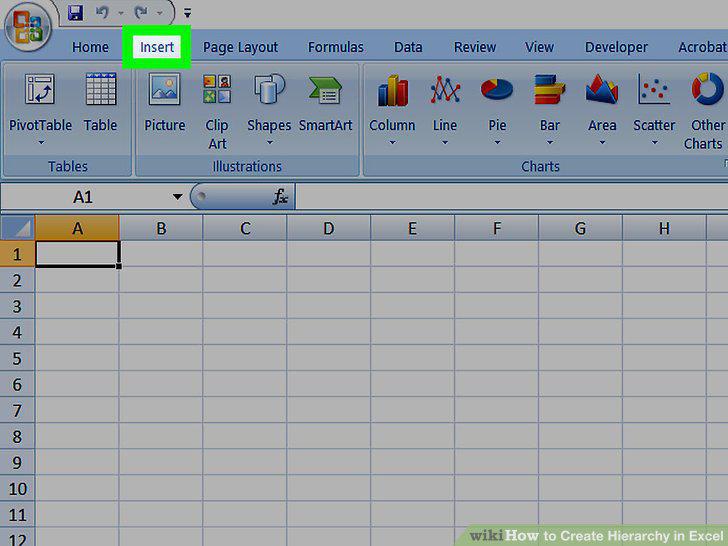
Task: Open the Name Box dropdown arrow
Action: click(177, 197)
